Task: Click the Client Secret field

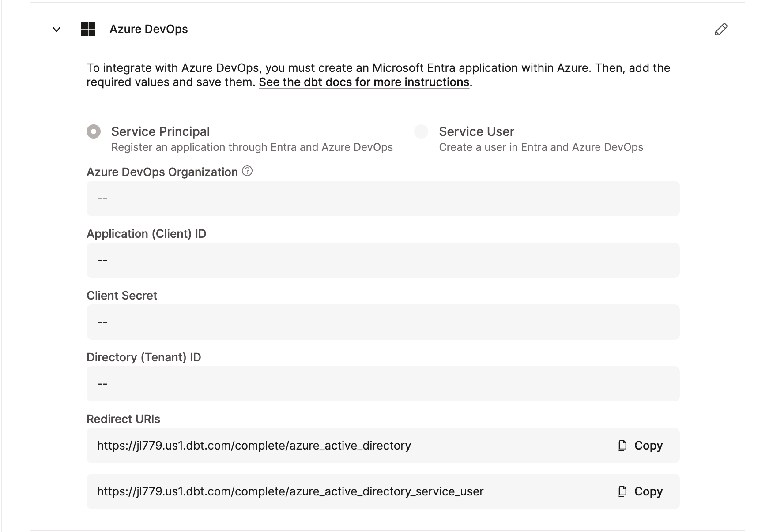Action: click(382, 322)
